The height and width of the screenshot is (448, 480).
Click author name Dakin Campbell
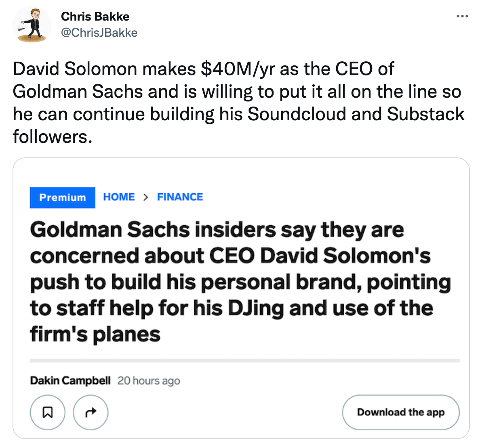(70, 381)
